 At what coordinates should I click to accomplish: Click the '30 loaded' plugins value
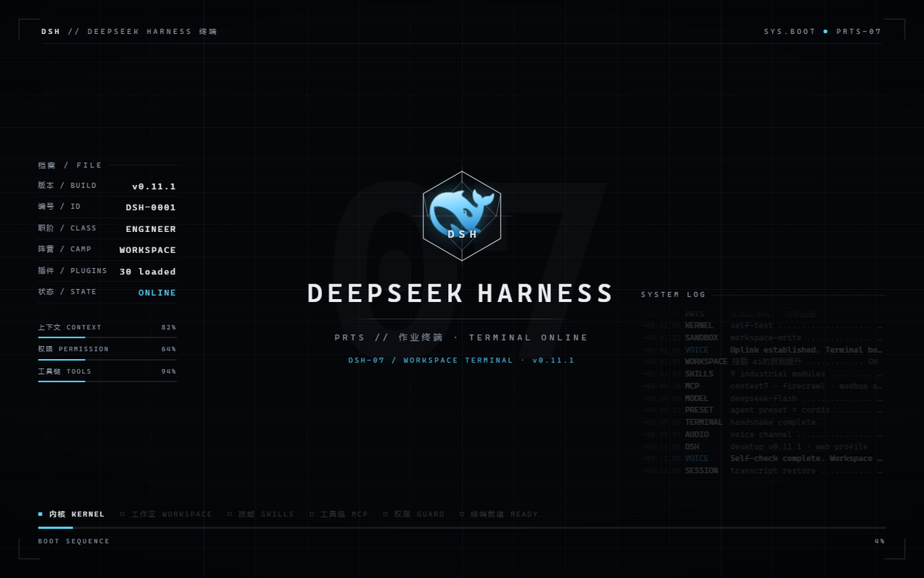tap(148, 272)
